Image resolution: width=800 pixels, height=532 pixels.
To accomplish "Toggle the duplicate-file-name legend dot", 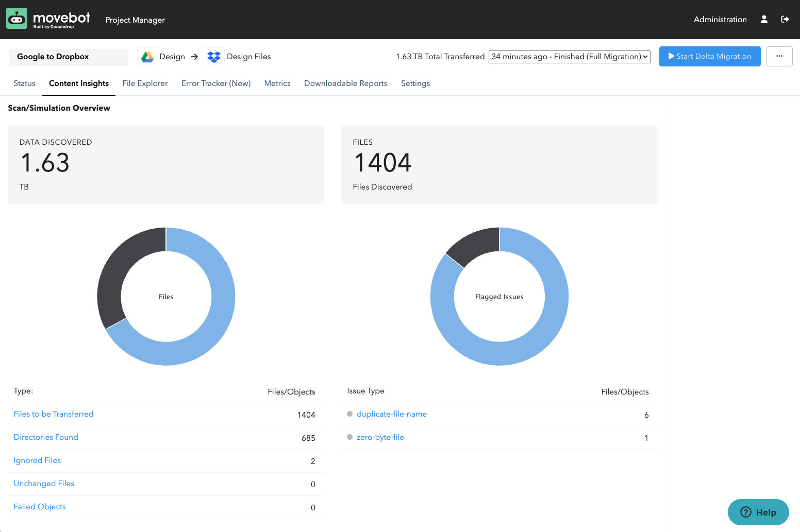I will click(349, 414).
